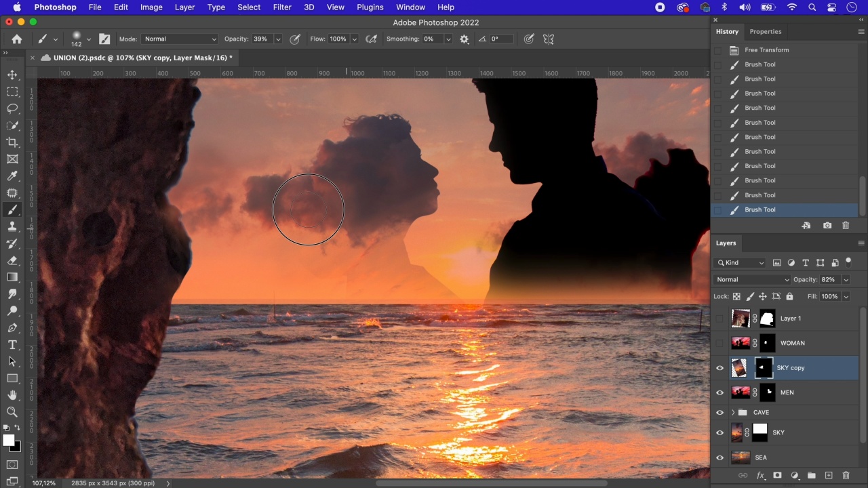Image resolution: width=868 pixels, height=488 pixels.
Task: Select the Zoom tool
Action: (x=12, y=412)
